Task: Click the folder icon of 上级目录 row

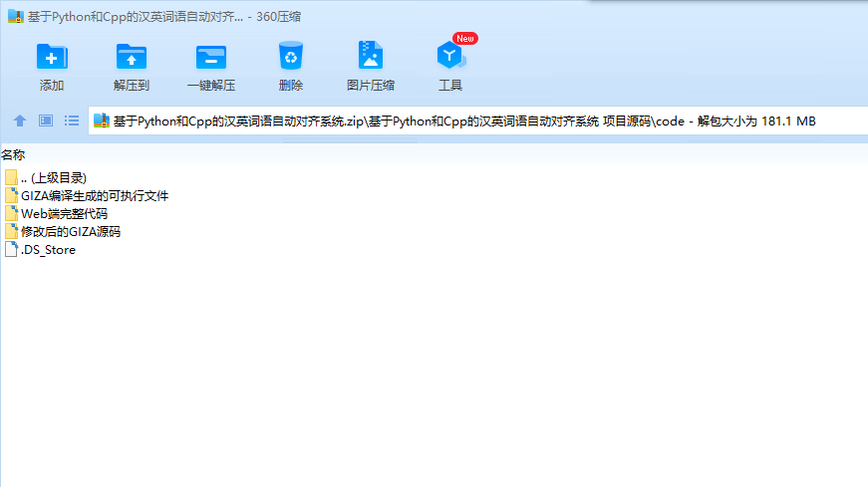Action: pyautogui.click(x=11, y=177)
